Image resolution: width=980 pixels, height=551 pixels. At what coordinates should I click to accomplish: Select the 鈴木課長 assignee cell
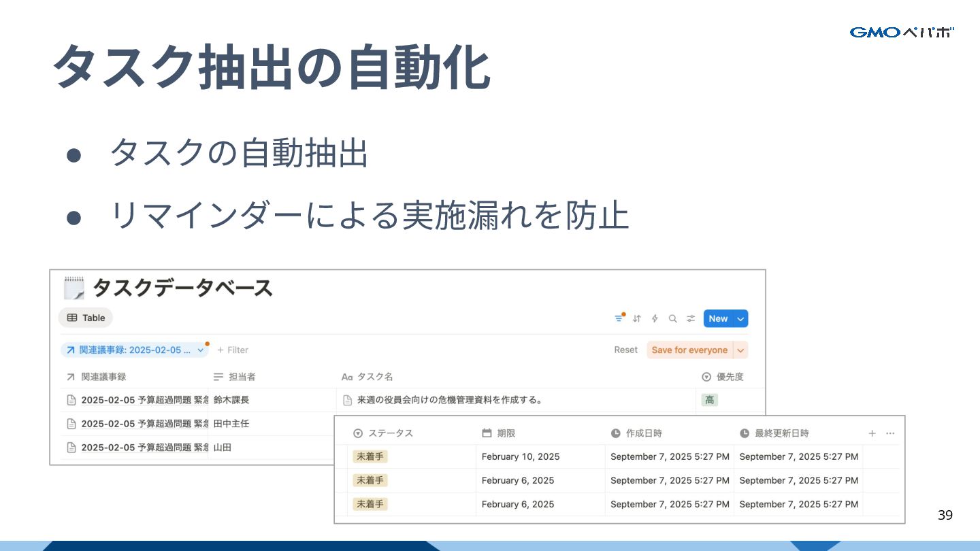coord(272,400)
